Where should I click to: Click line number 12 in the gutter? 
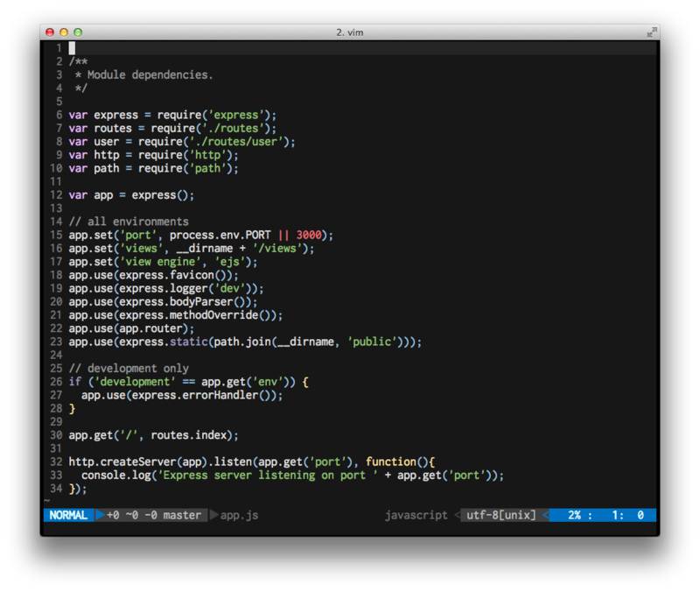[x=56, y=195]
